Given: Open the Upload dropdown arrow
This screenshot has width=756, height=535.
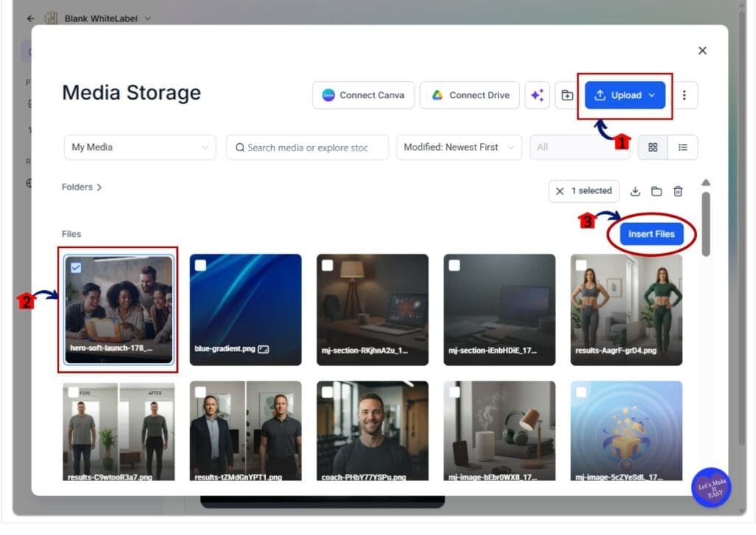Looking at the screenshot, I should tap(652, 95).
